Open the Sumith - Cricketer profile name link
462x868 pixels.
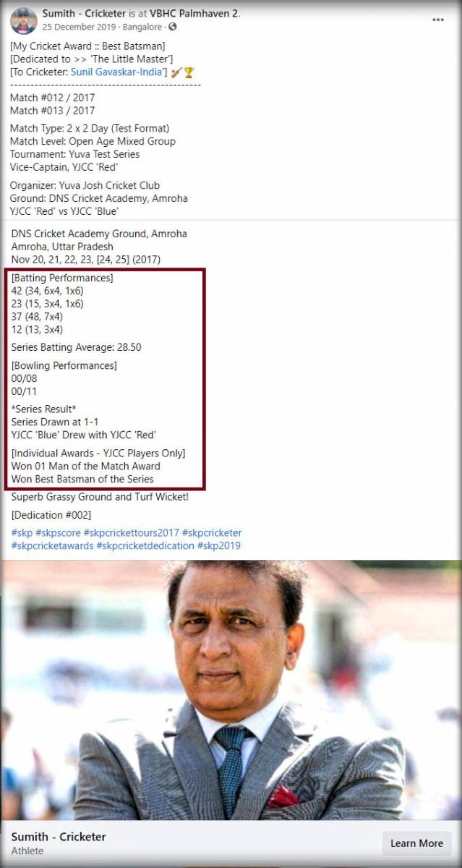84,14
